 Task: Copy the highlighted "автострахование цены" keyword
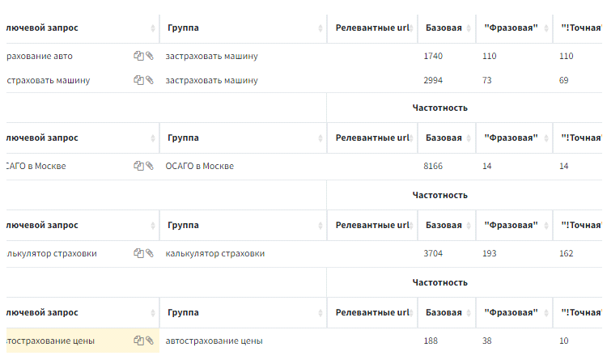tap(138, 341)
